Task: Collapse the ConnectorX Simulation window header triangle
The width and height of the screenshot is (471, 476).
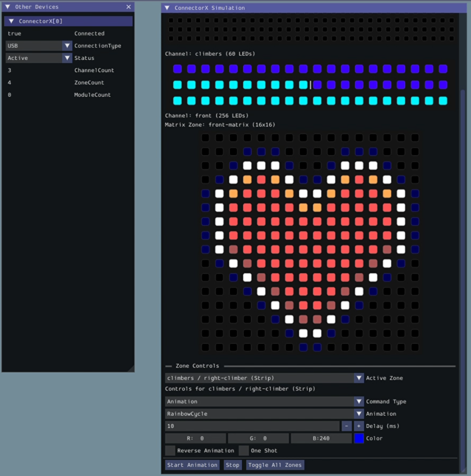Action: coord(167,8)
